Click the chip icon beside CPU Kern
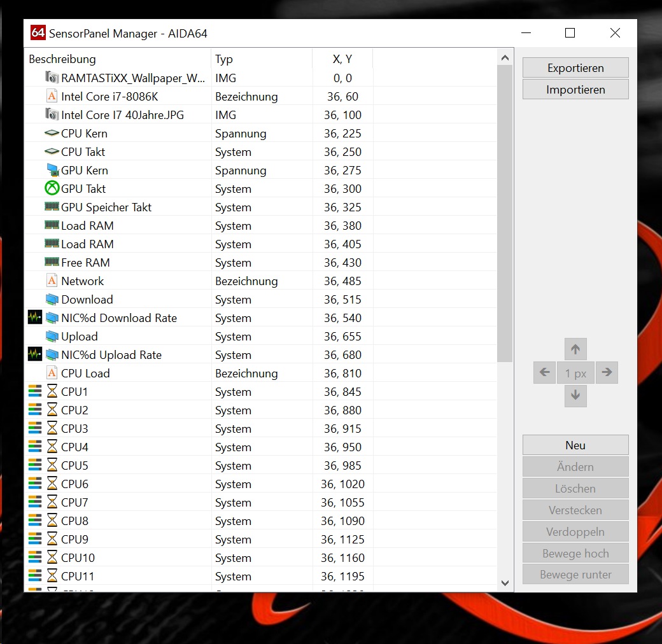Viewport: 662px width, 644px height. 52,133
